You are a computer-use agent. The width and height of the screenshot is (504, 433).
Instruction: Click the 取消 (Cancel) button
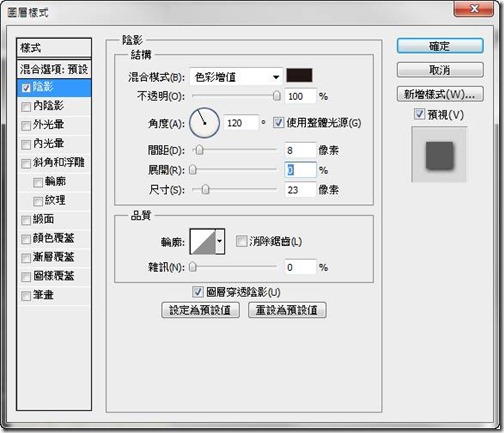tap(440, 70)
